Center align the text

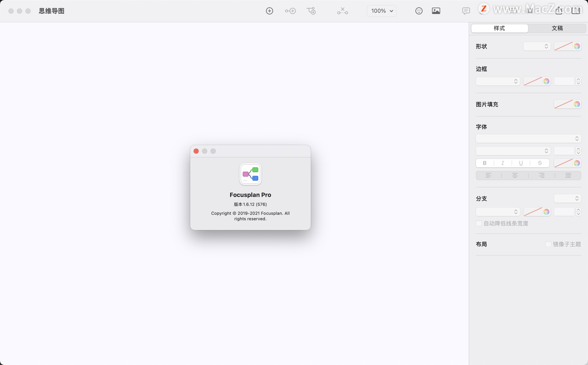[x=515, y=175]
